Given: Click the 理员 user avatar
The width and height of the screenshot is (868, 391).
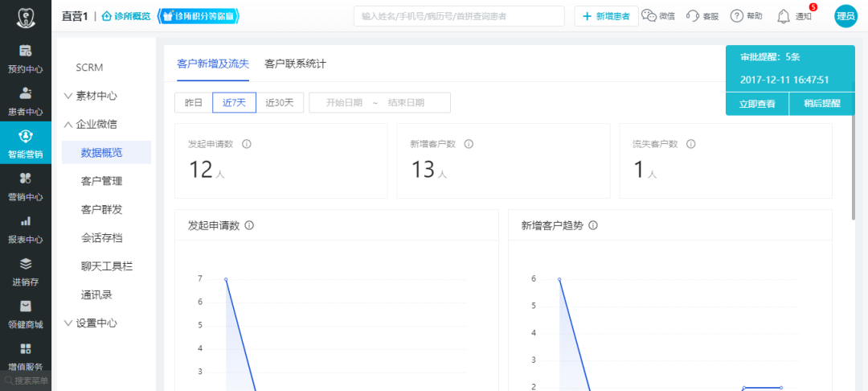Looking at the screenshot, I should tap(845, 16).
